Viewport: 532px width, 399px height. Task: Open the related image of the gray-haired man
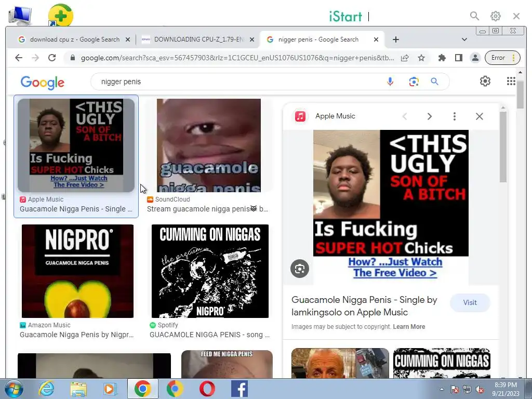pyautogui.click(x=340, y=363)
